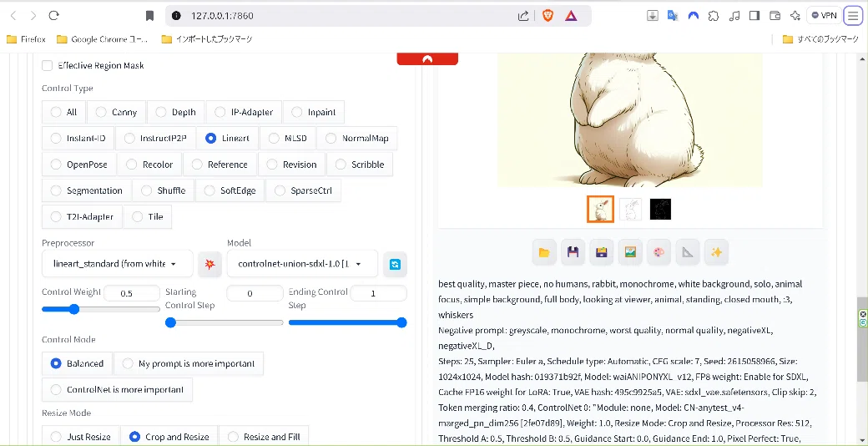Click the Starting Control Step value field
The image size is (868, 446).
click(x=255, y=294)
